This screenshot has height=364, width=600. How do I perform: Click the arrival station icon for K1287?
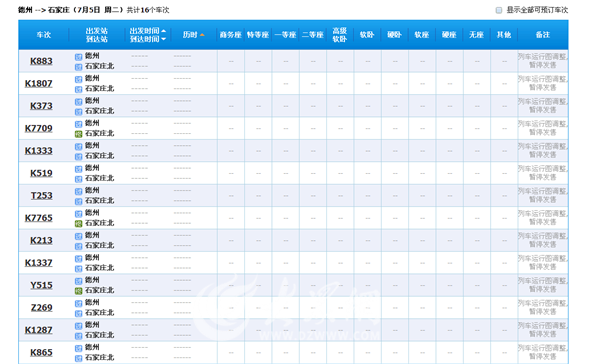coord(78,336)
